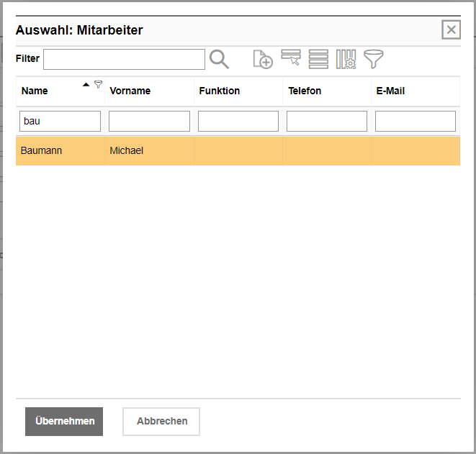Click the Name column filter field containing 'bau'

tap(60, 121)
